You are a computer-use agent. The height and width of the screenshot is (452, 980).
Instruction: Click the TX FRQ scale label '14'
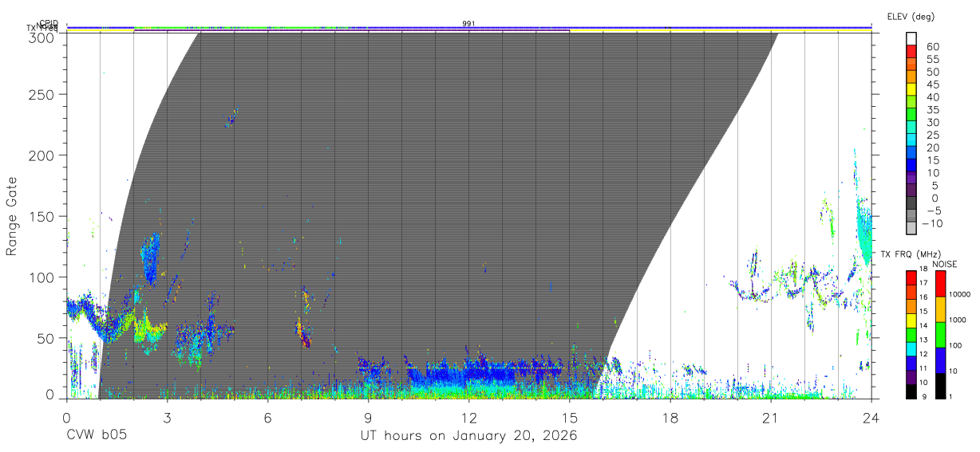(x=923, y=326)
